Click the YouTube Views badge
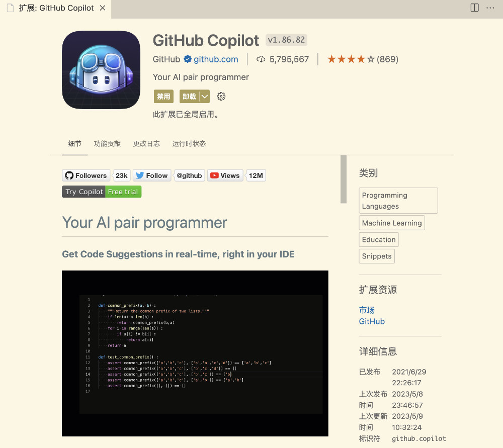Viewport: 503px width, 448px height. [x=225, y=175]
